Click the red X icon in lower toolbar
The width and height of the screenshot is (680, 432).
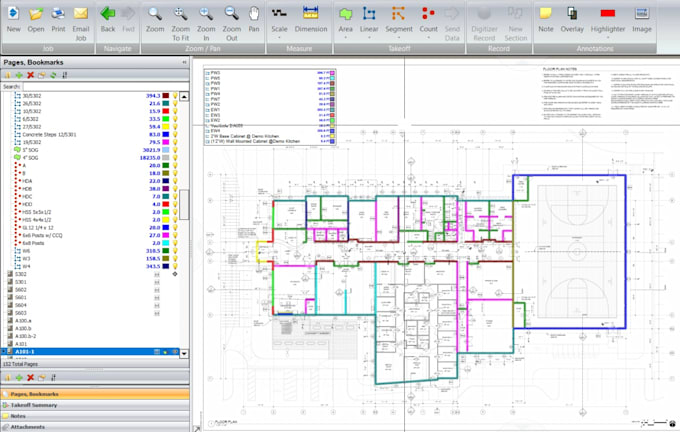pyautogui.click(x=30, y=377)
